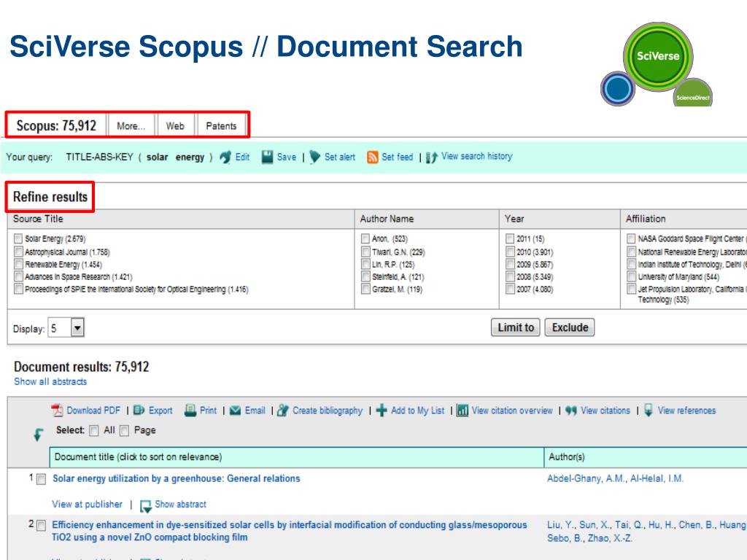This screenshot has height=560, width=747.
Task: Click the Show abstract link text for result 1
Action: click(181, 505)
